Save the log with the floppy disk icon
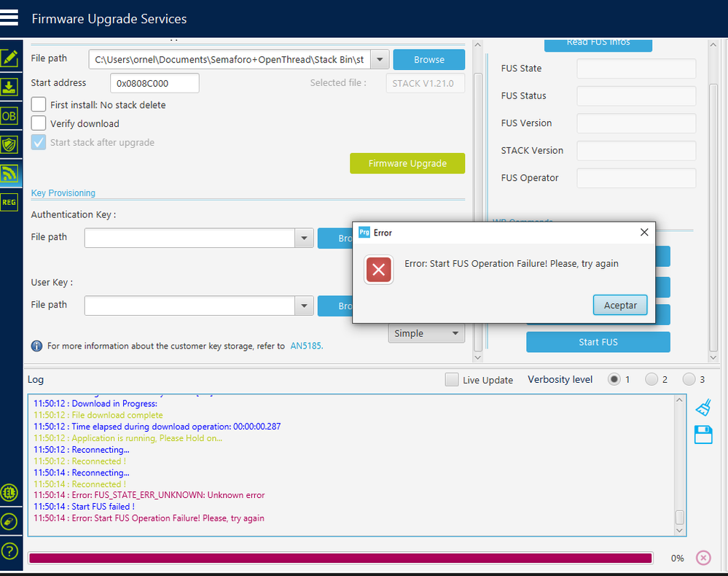Screen dimensions: 728x576 (703, 435)
